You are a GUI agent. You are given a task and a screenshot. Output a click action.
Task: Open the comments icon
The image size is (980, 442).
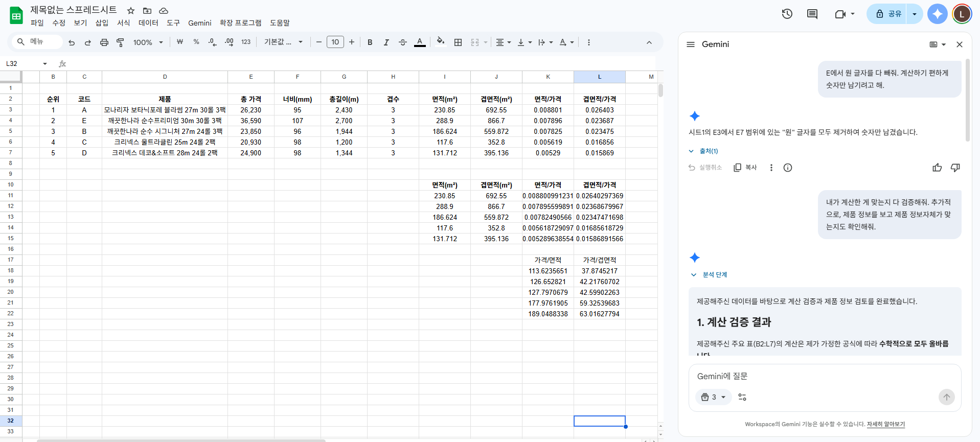click(812, 14)
